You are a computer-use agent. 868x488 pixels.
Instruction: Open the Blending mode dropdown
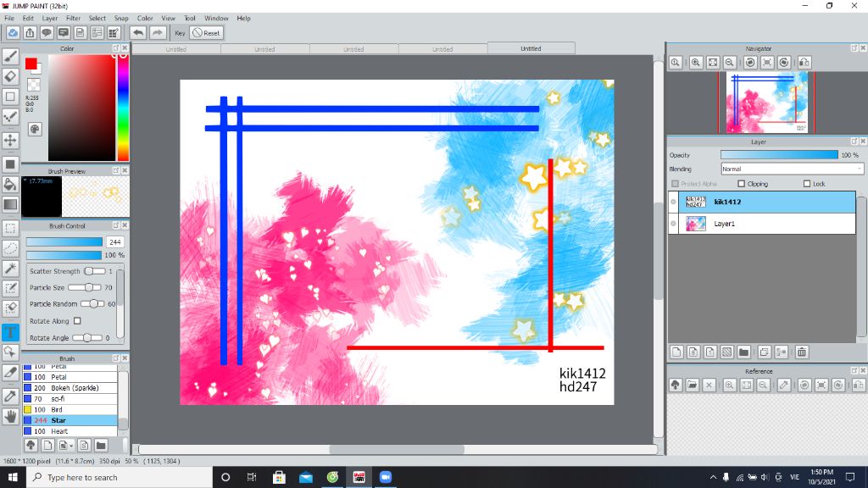(792, 169)
